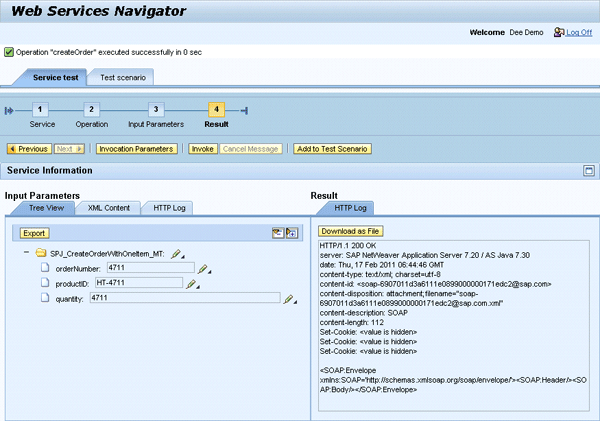Screen dimensions: 600x421
Task: Click the Add to Test Scenario button
Action: 332,149
